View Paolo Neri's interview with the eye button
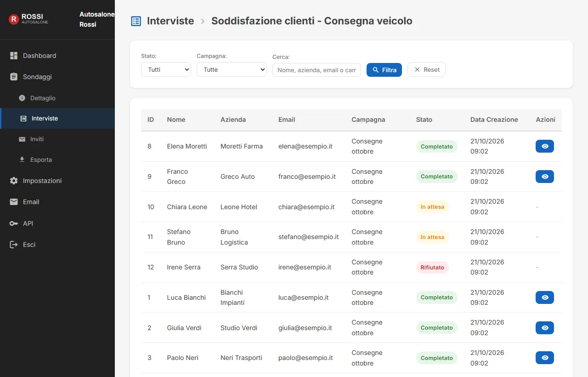The height and width of the screenshot is (377, 588). [545, 358]
